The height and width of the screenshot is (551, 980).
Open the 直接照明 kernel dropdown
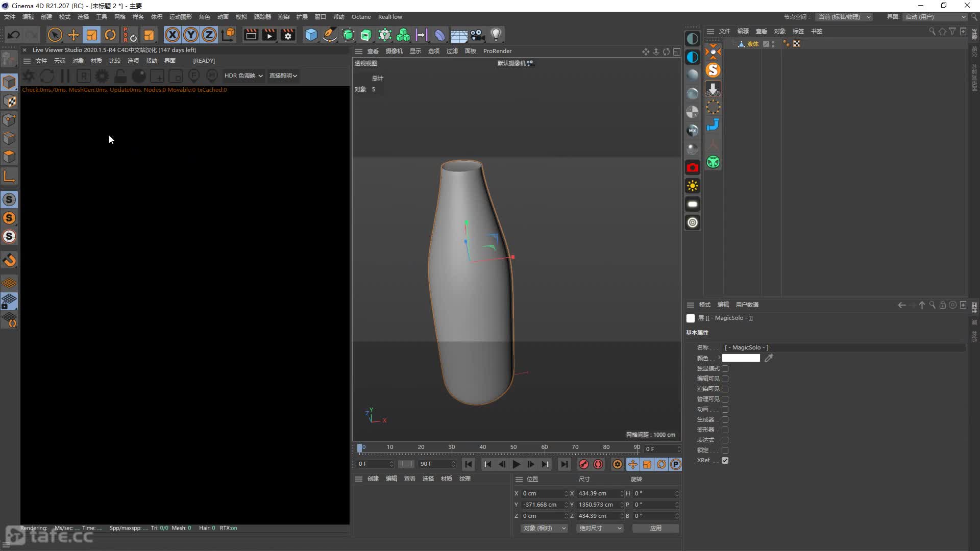click(x=283, y=76)
